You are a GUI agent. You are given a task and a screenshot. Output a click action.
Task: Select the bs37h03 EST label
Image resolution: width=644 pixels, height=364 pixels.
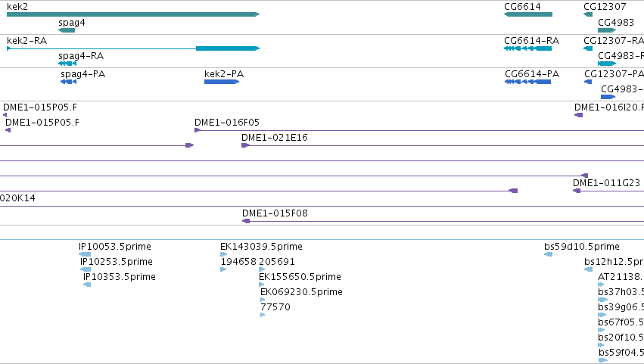(x=621, y=292)
